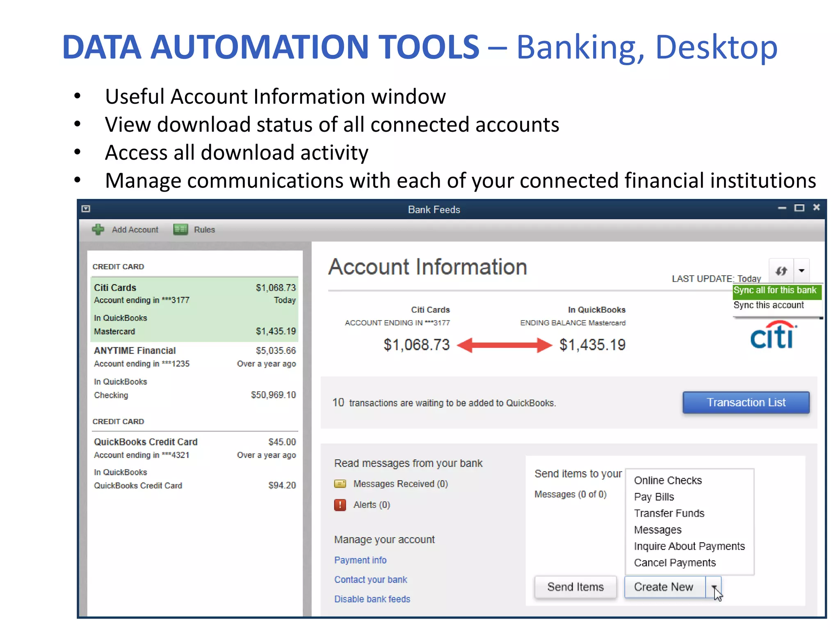Click the Citi logo
840x630 pixels.
tap(774, 335)
